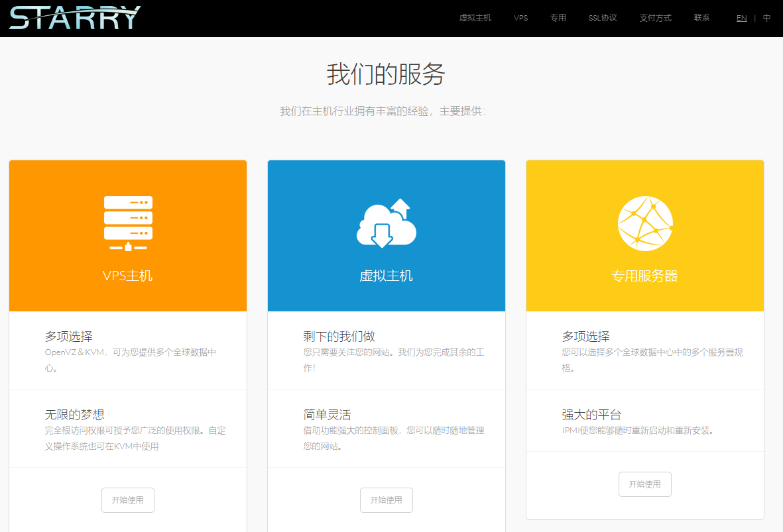Image resolution: width=783 pixels, height=532 pixels.
Task: Click the cloud download icon on 虚拟主机 card
Action: pos(386,223)
